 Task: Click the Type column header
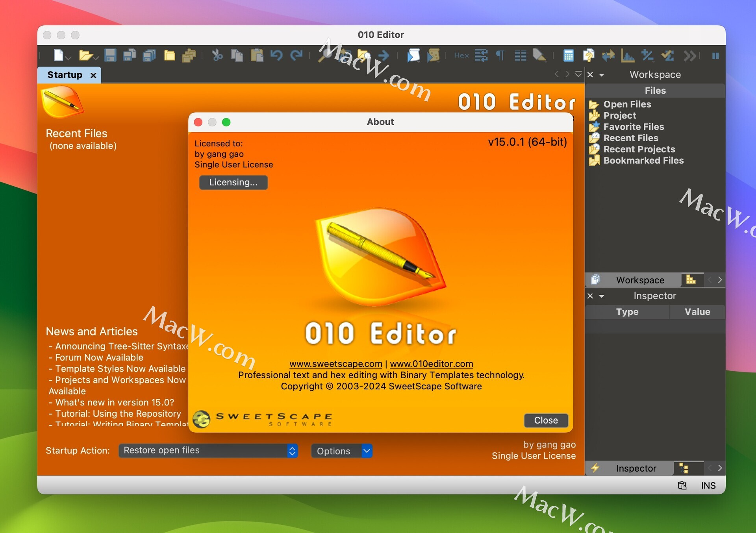click(627, 312)
